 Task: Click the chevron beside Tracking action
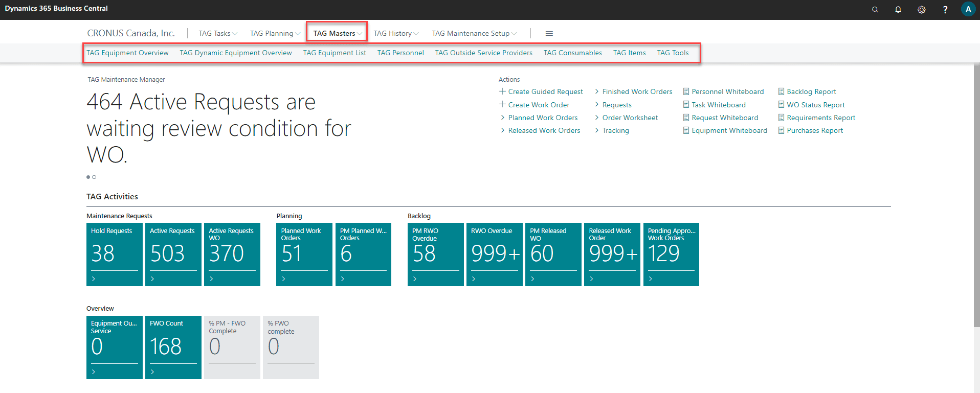597,130
